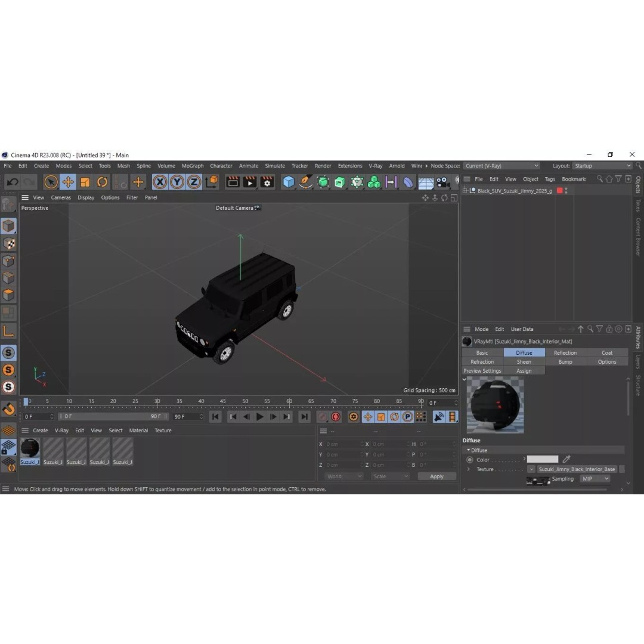
Task: Render the active view clapperboard icon
Action: (x=233, y=182)
